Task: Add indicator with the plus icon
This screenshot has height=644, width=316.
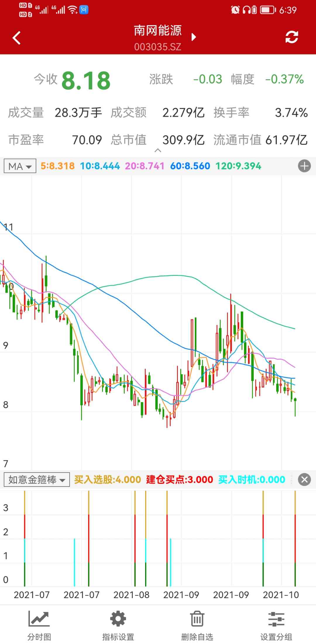Action: (x=304, y=166)
